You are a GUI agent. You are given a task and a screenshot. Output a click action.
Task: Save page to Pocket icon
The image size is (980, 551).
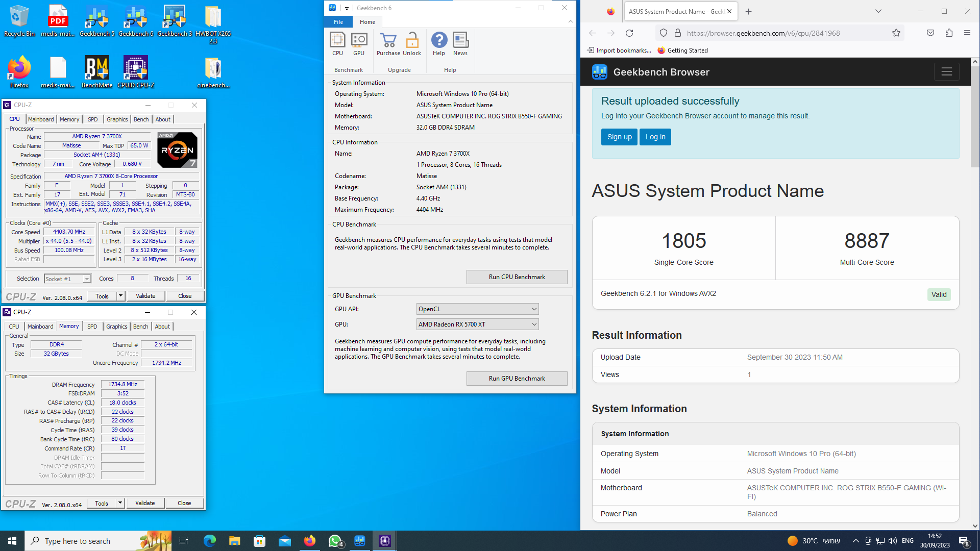click(930, 33)
